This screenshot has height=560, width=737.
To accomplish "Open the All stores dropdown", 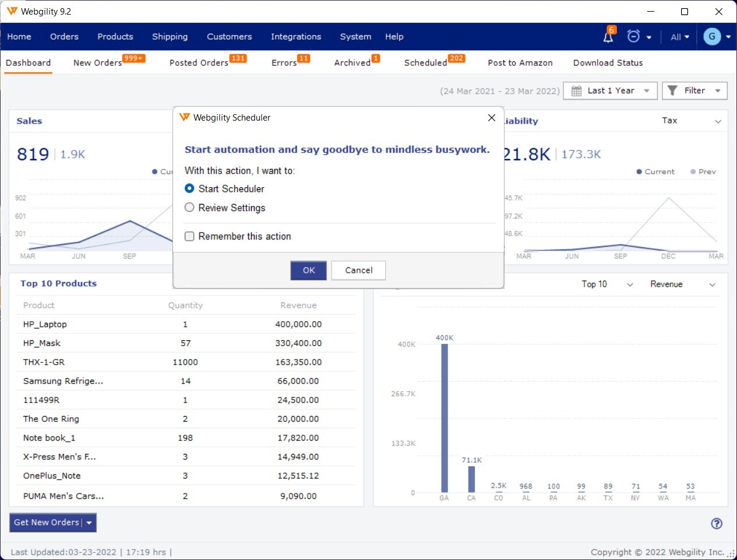I will [x=679, y=37].
